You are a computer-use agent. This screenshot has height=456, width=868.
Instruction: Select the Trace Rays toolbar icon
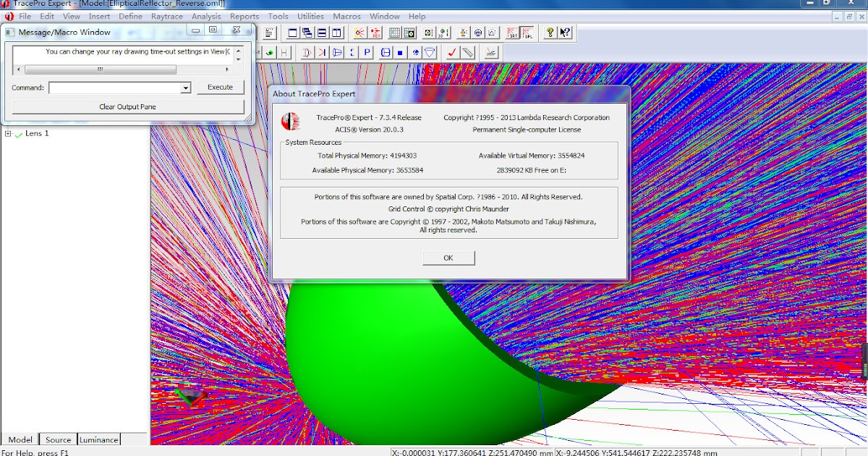[x=359, y=33]
